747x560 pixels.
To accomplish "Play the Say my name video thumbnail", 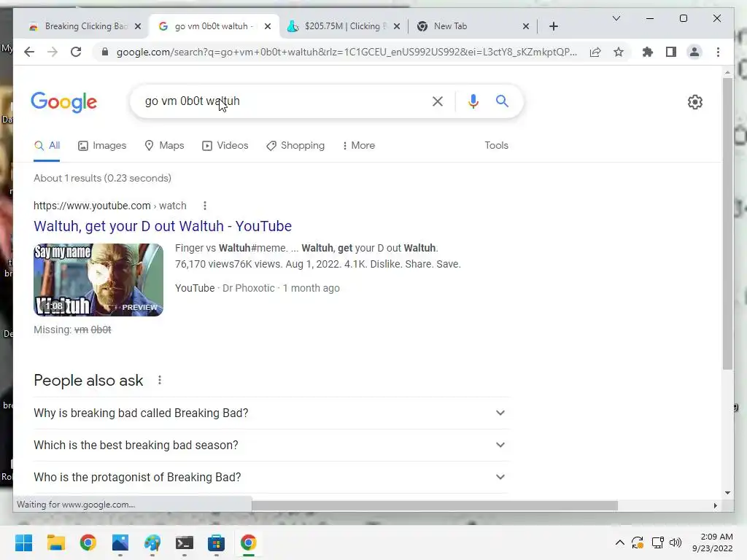I will [98, 279].
